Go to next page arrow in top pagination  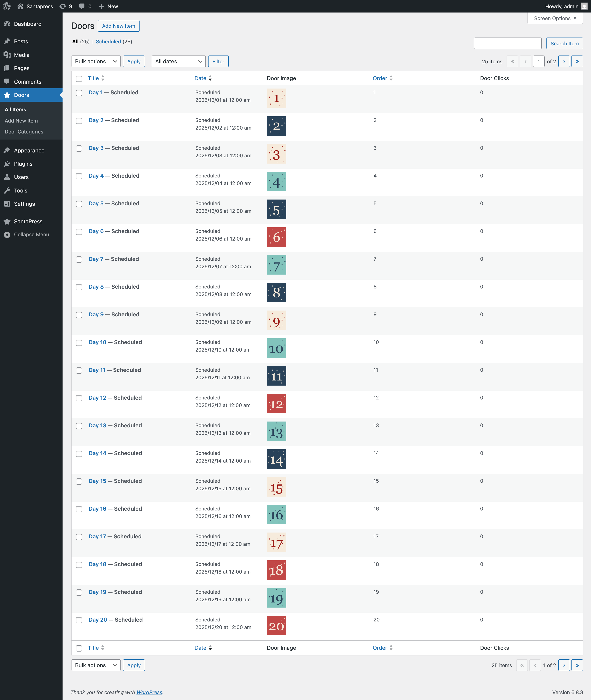564,61
